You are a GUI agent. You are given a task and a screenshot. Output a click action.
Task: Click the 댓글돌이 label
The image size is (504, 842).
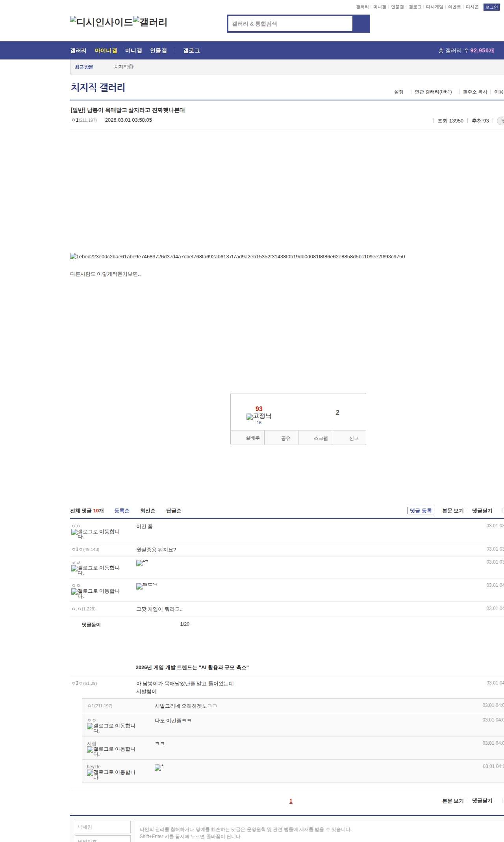[91, 625]
